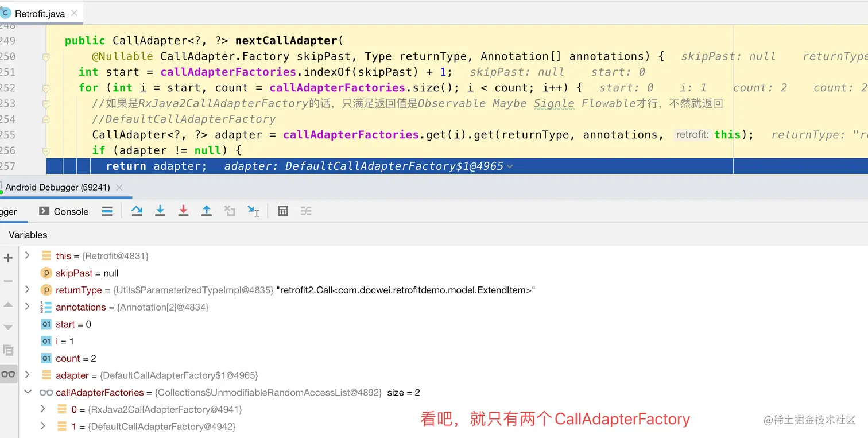This screenshot has height=438, width=868.
Task: Click the Drop Frame icon
Action: click(230, 211)
